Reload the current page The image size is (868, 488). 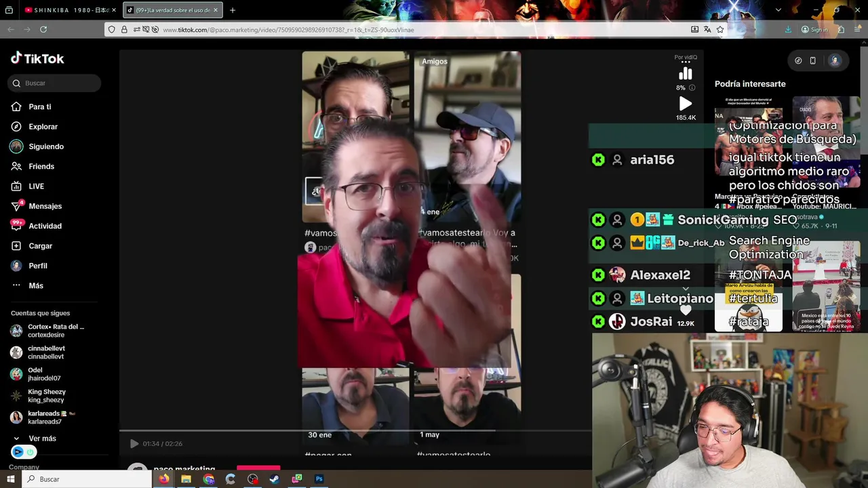point(43,29)
